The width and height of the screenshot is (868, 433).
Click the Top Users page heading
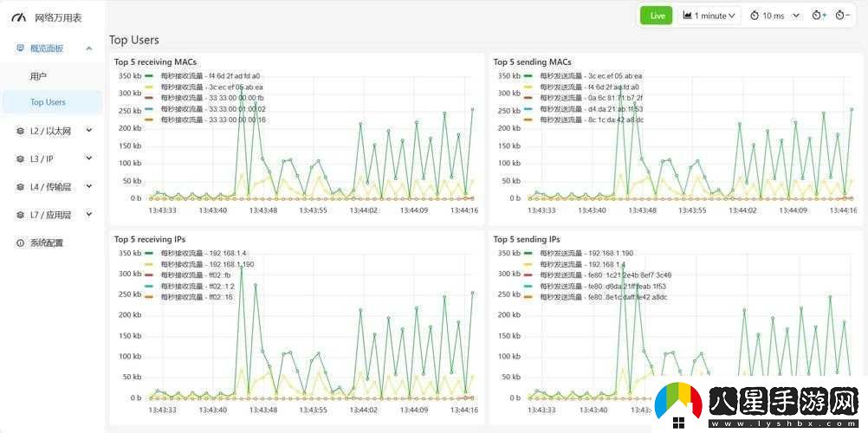pos(134,40)
